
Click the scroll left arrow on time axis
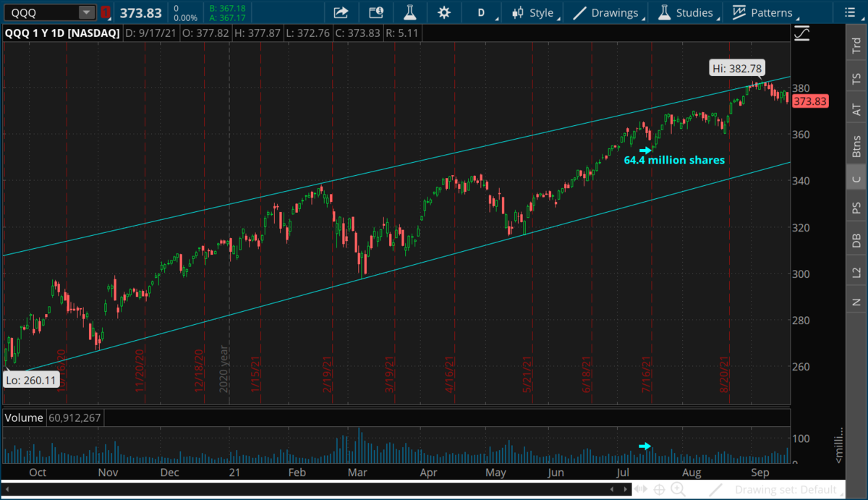pyautogui.click(x=6, y=490)
